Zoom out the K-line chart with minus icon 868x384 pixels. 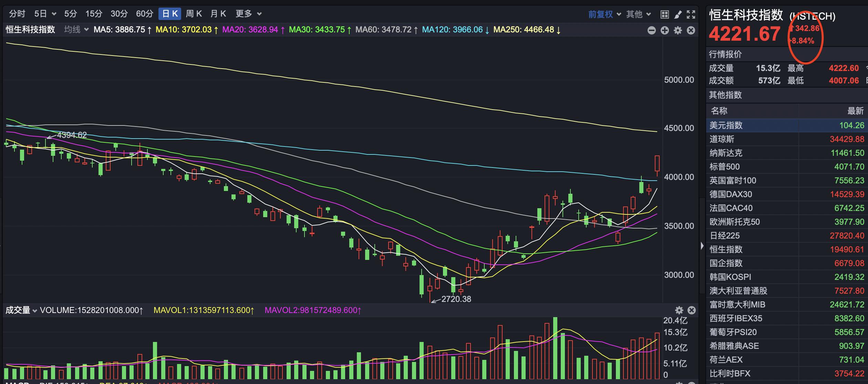[651, 30]
